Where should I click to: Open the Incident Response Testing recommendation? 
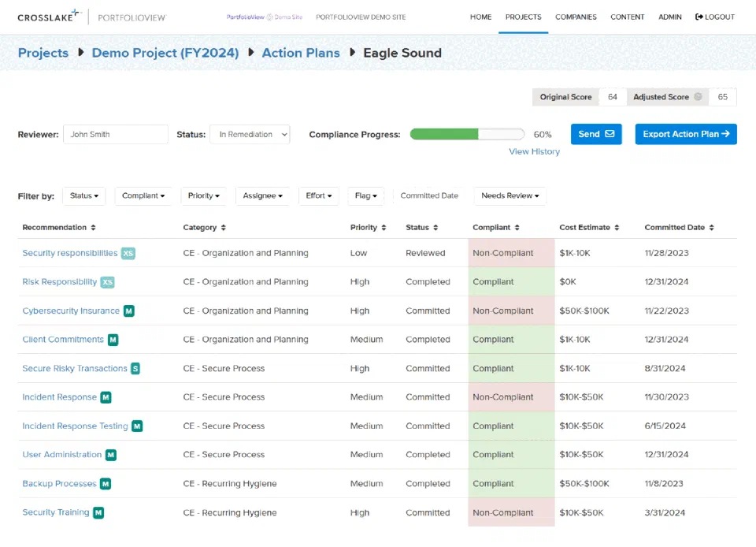coord(75,426)
